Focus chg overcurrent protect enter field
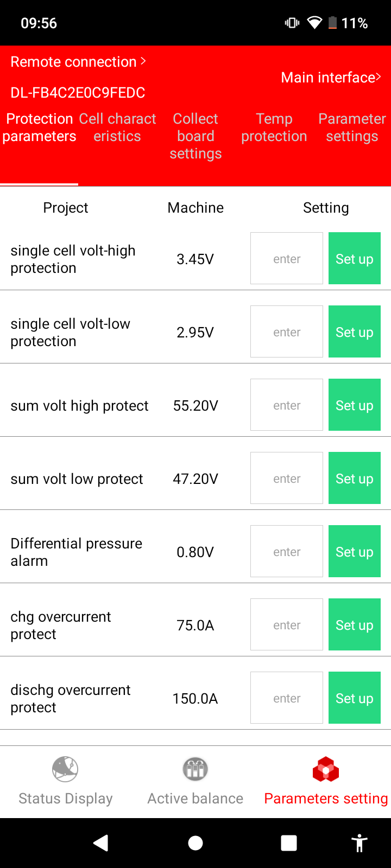This screenshot has height=868, width=391. pyautogui.click(x=287, y=625)
